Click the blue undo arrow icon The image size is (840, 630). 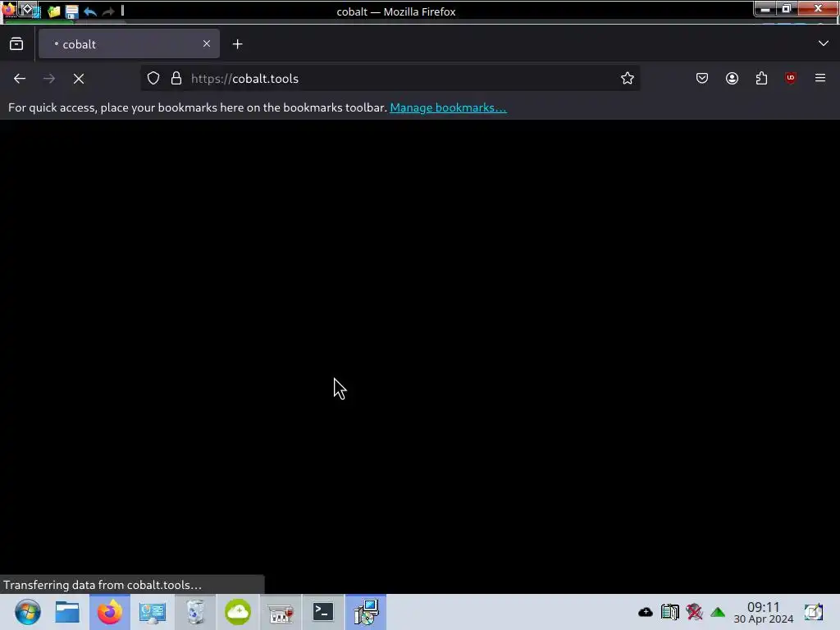point(90,11)
